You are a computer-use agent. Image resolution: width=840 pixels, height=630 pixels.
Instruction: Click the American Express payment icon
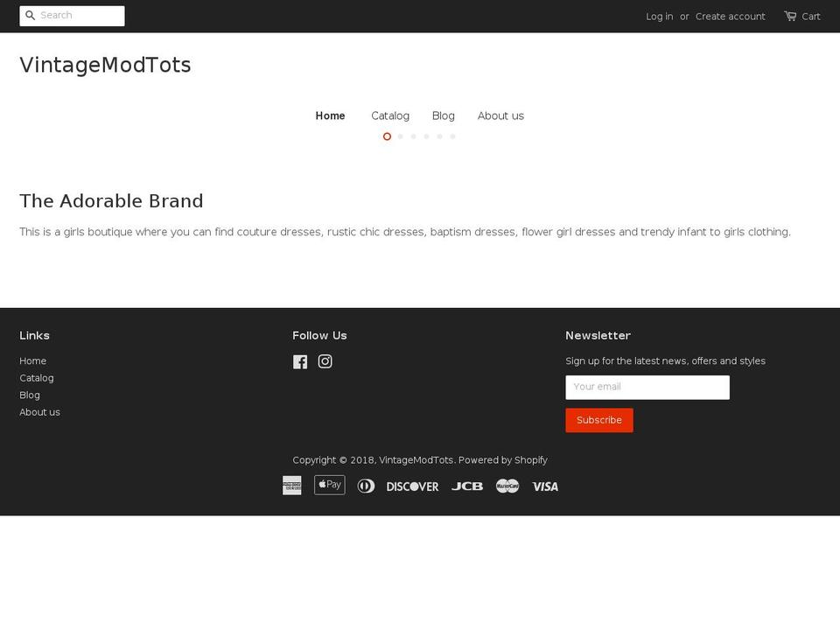coord(292,486)
